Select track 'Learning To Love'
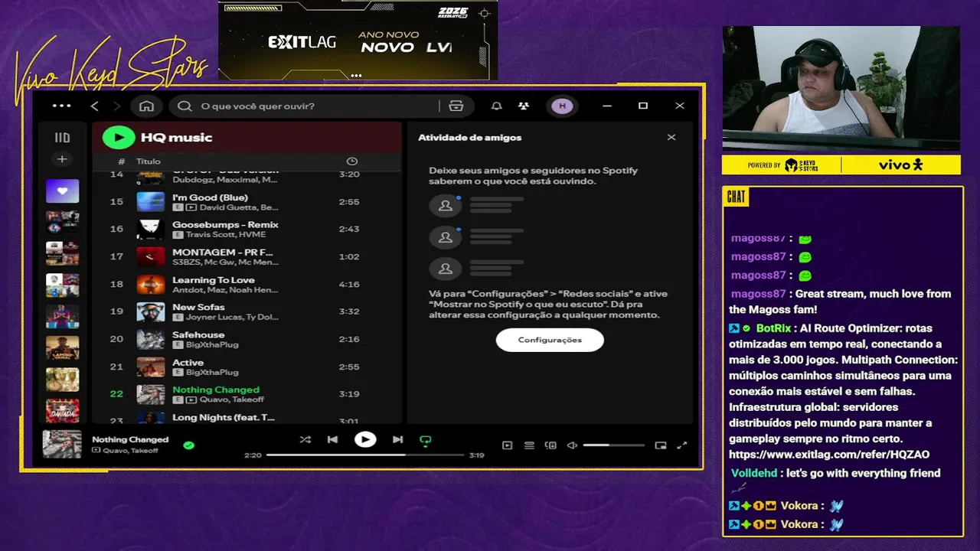Screen dimensions: 980x551 click(x=247, y=284)
